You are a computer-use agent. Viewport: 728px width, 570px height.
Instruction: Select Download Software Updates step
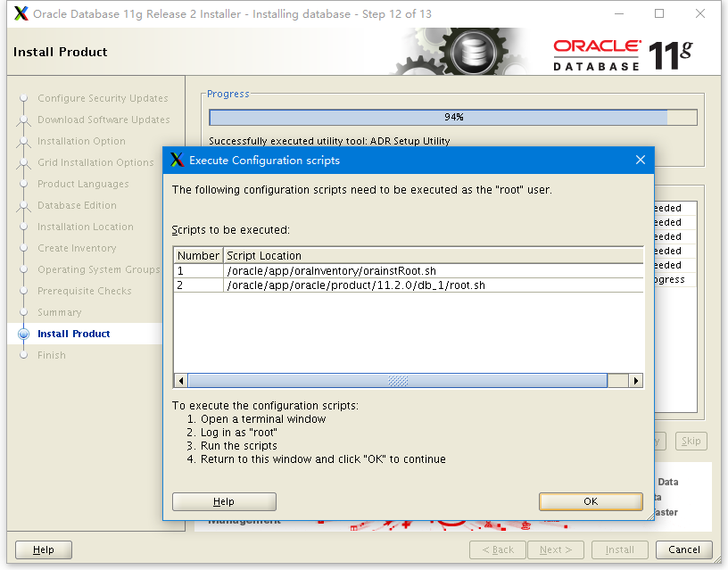tap(103, 120)
